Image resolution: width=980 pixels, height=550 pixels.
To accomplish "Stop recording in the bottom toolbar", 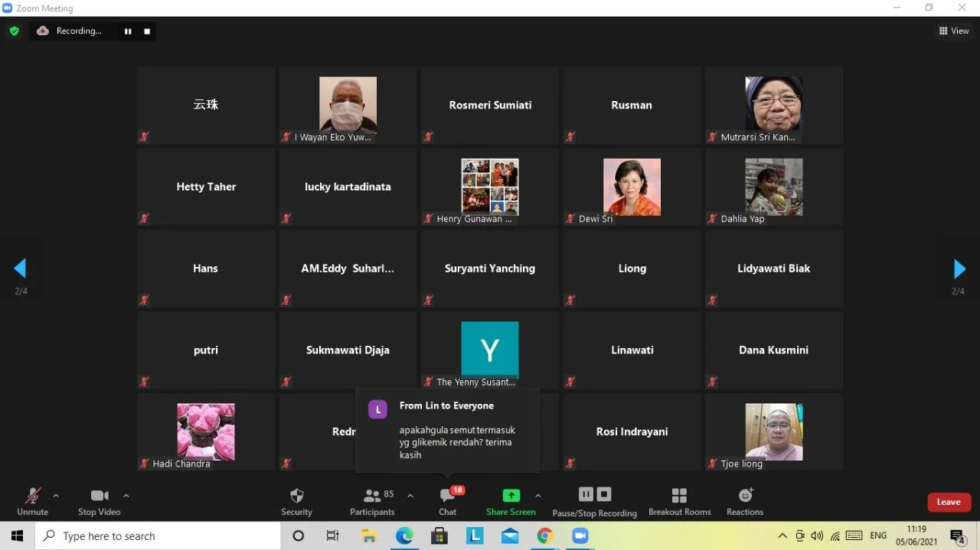I will click(x=604, y=494).
